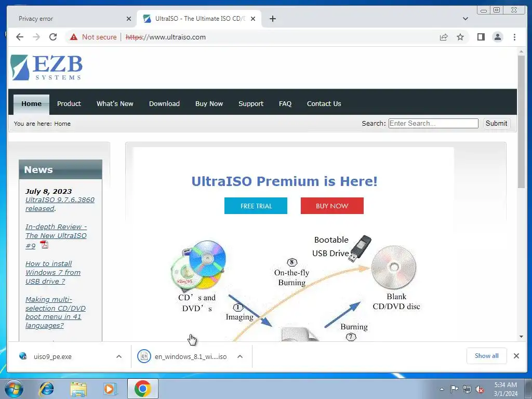This screenshot has width=532, height=399.
Task: Open the Product page
Action: click(69, 104)
